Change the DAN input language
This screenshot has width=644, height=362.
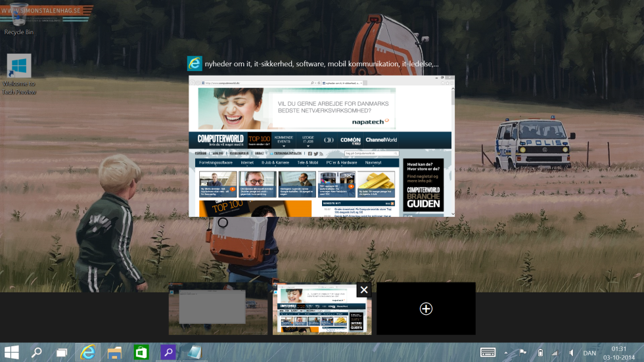tap(589, 353)
